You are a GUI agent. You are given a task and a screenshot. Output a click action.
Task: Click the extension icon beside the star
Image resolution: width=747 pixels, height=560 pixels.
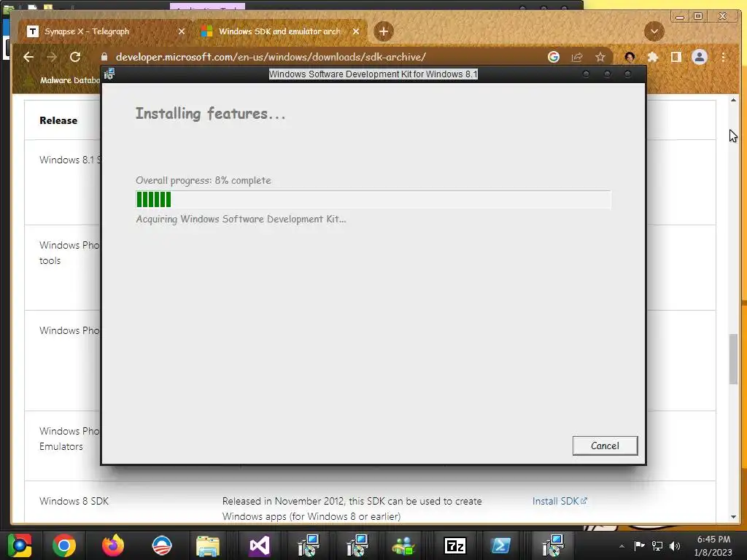coord(630,57)
